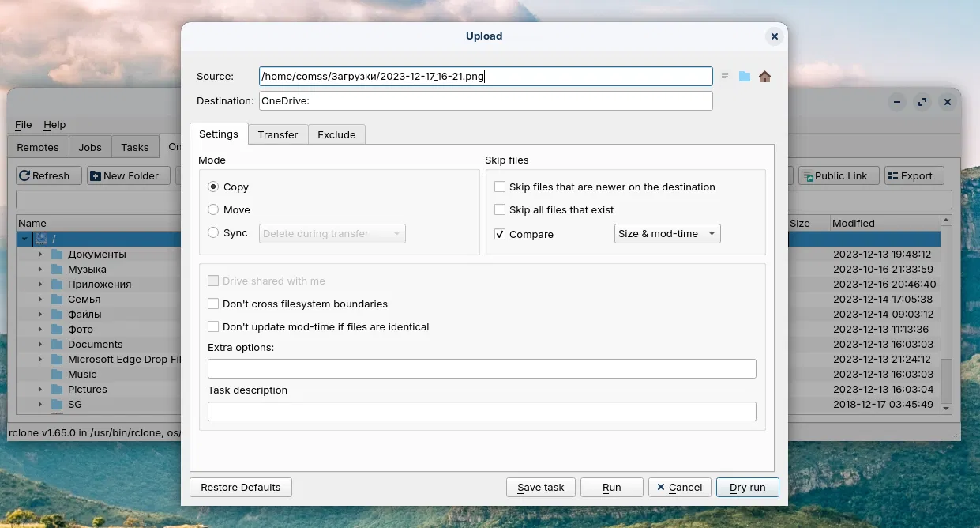Expand the Документы folder tree node
The height and width of the screenshot is (528, 980).
pyautogui.click(x=40, y=255)
